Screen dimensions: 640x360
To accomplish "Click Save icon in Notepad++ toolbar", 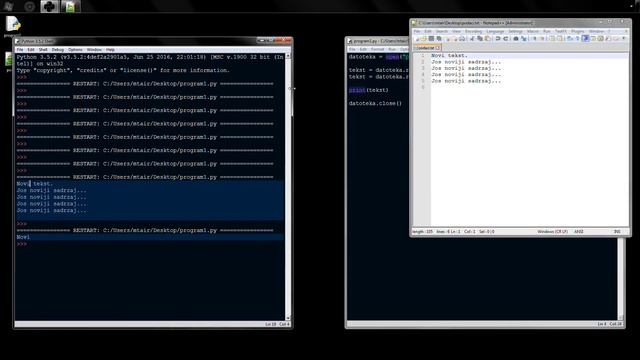I will (431, 38).
